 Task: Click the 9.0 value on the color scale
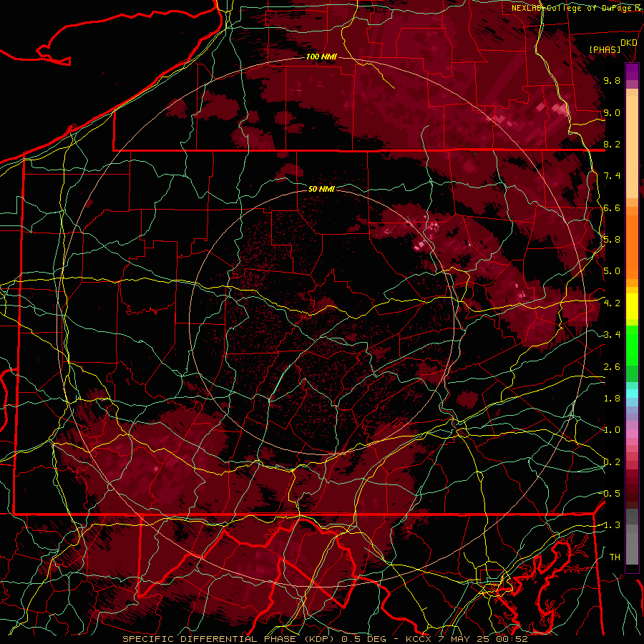(612, 112)
